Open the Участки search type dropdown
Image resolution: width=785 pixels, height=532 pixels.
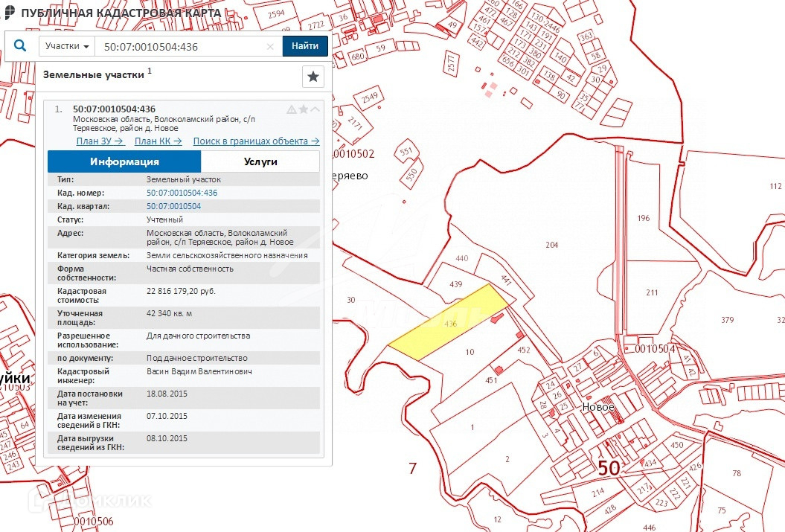coord(67,46)
